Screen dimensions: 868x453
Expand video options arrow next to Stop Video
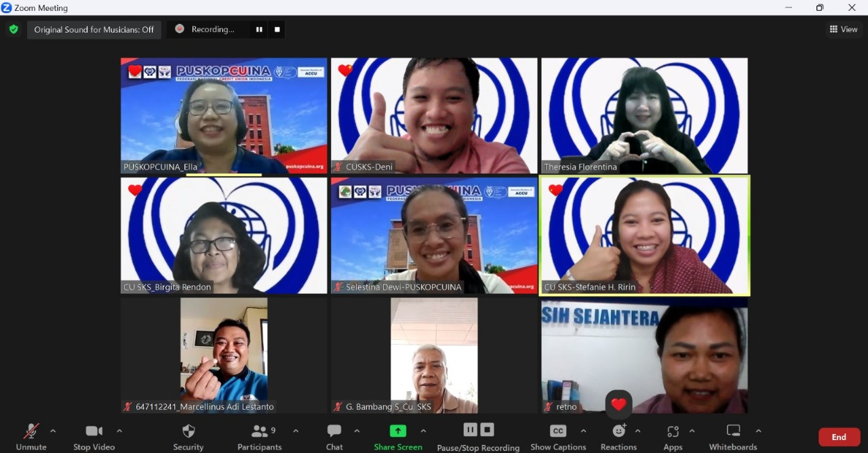[119, 431]
